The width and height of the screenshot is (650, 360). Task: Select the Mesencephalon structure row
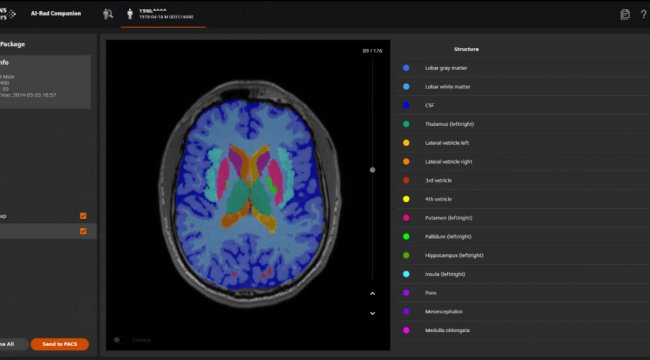pos(523,311)
